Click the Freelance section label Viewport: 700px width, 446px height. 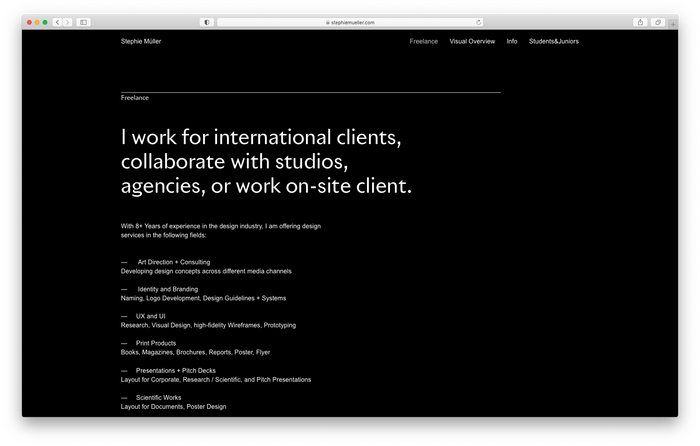134,98
